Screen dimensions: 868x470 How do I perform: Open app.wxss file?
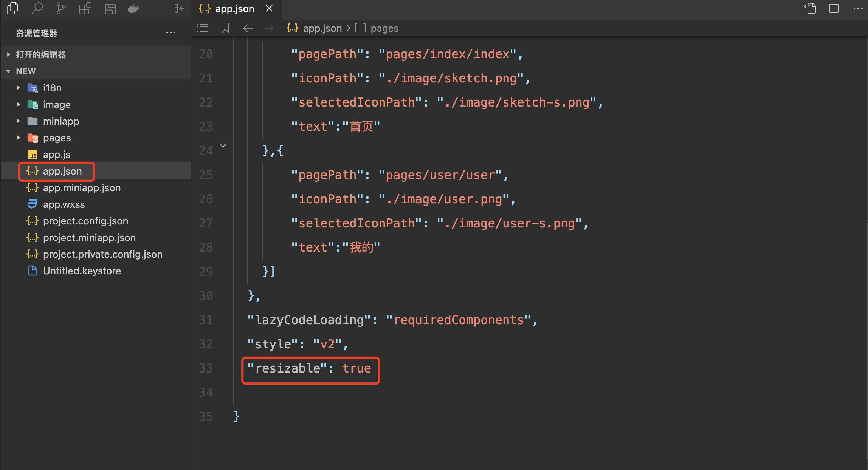[x=95, y=204]
